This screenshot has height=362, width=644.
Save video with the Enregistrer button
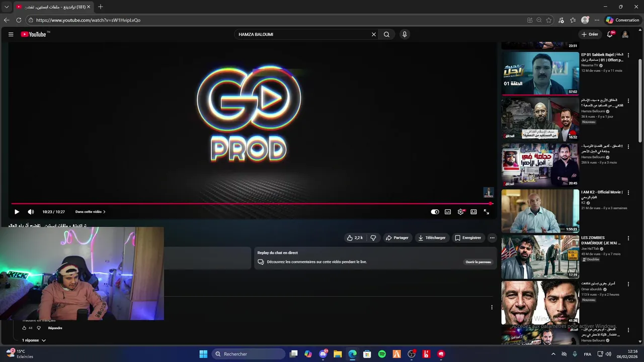[x=468, y=238]
